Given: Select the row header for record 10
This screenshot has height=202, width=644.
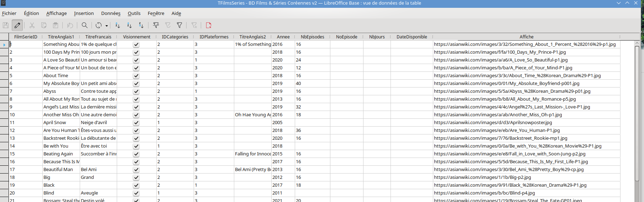Looking at the screenshot, I should coord(4,115).
